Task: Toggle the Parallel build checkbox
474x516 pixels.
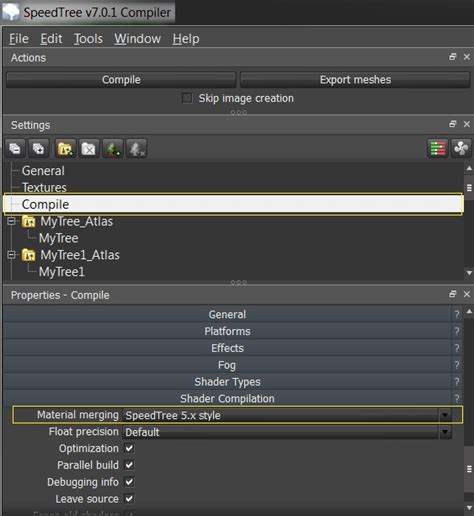Action: point(129,465)
